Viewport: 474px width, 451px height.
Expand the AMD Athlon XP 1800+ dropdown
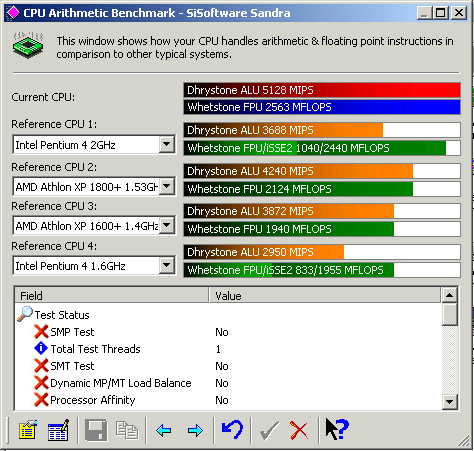coord(166,186)
